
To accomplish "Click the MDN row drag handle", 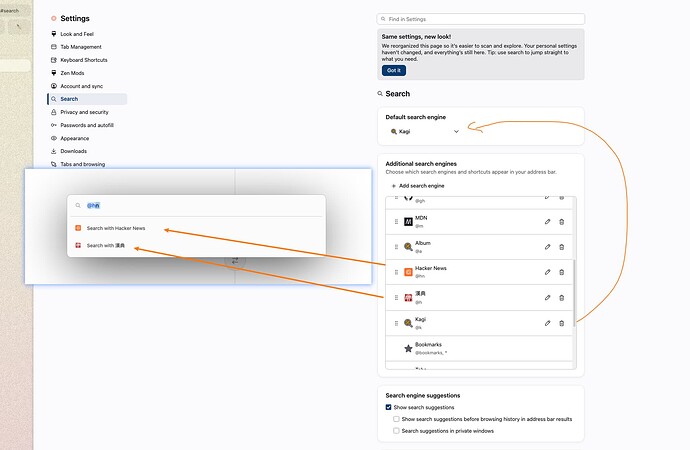I will tap(396, 222).
